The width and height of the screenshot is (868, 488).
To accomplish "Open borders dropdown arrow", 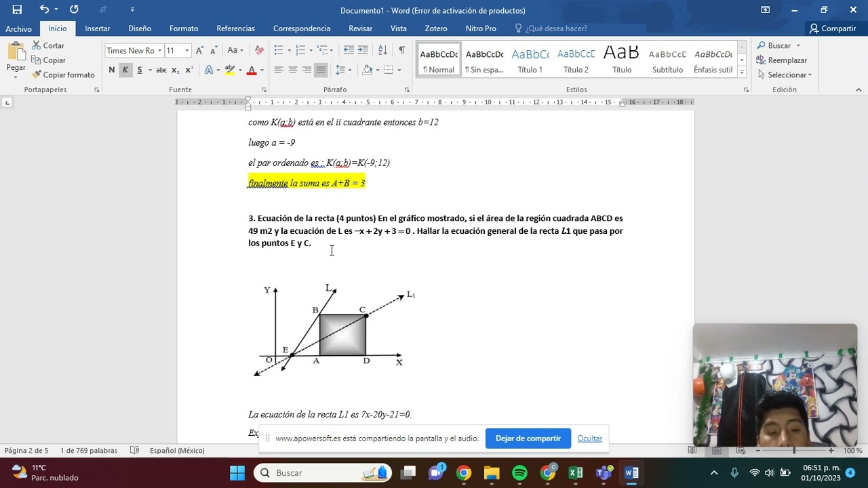I will click(399, 70).
